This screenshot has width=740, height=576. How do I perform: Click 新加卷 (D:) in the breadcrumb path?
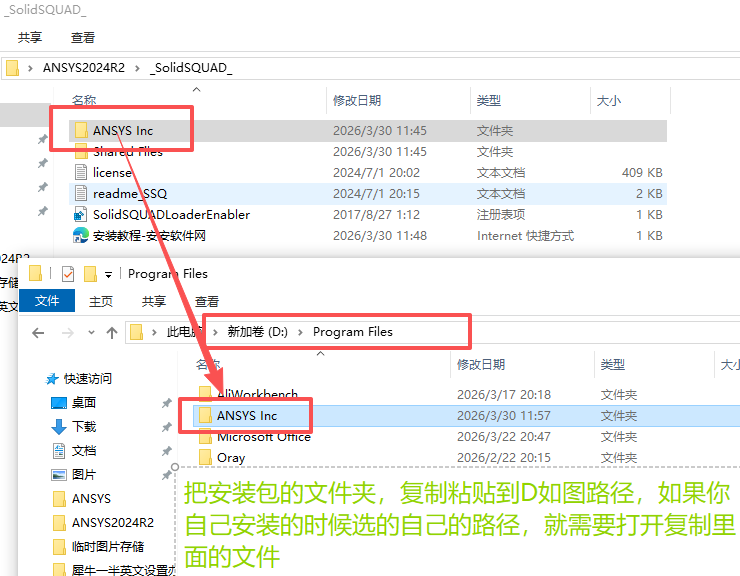click(x=258, y=332)
